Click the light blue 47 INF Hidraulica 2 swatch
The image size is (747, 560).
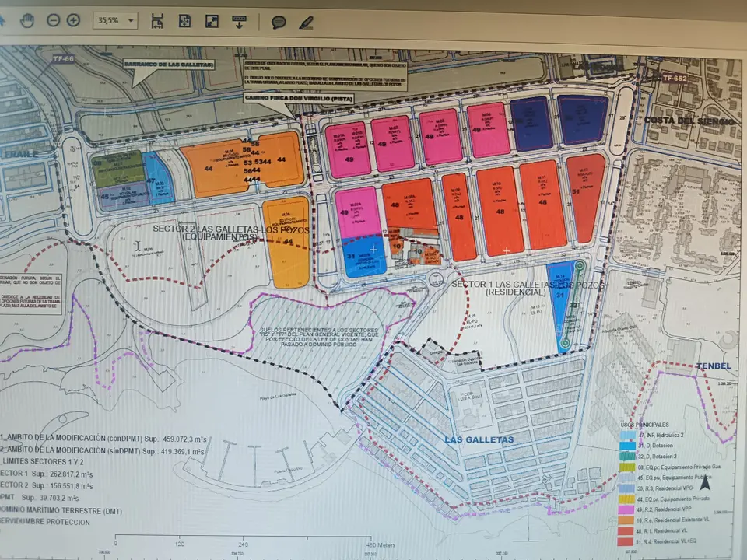coord(628,435)
